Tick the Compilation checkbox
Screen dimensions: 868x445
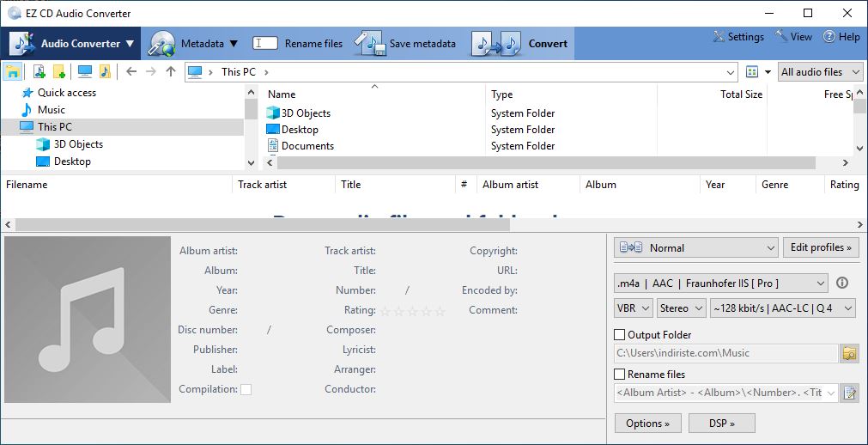coord(246,389)
